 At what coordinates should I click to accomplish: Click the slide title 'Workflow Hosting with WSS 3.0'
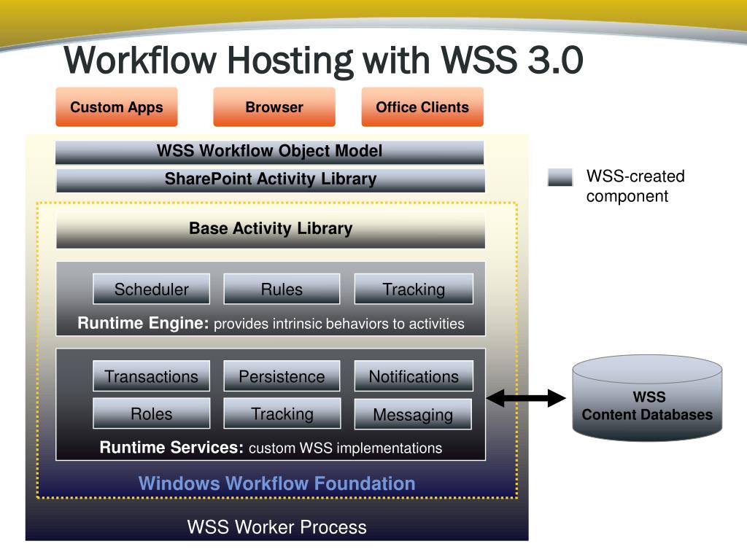323,61
